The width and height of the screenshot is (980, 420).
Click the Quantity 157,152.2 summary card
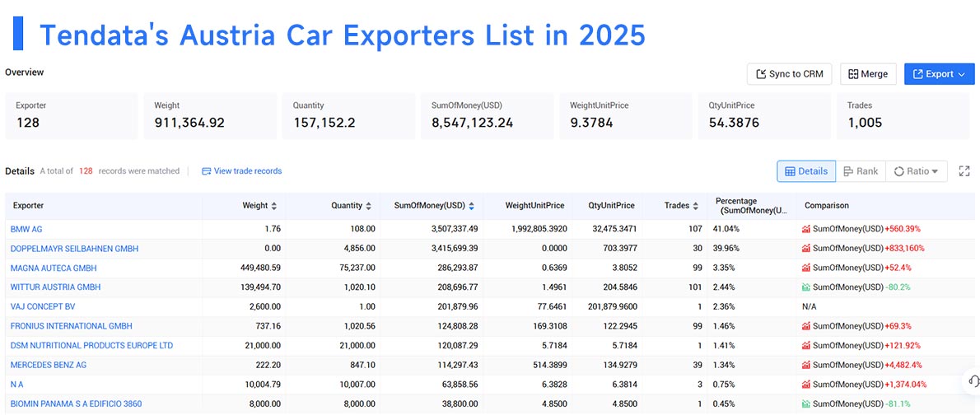tap(348, 116)
